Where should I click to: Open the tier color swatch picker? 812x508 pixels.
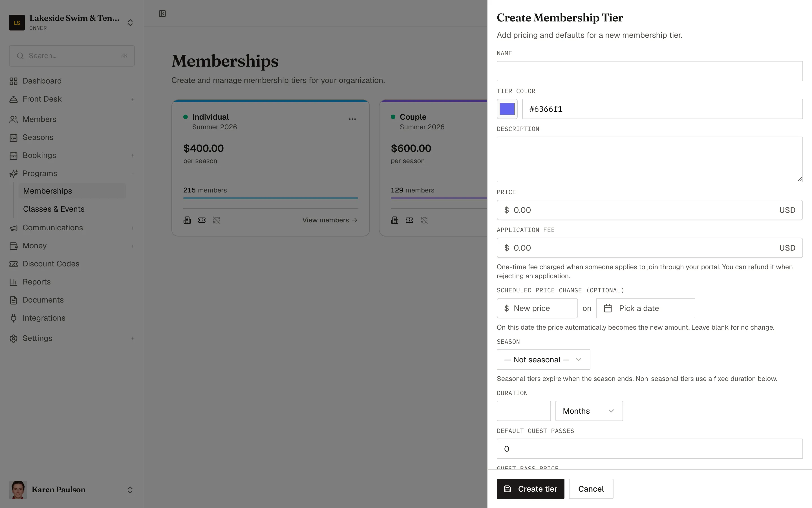click(x=507, y=109)
